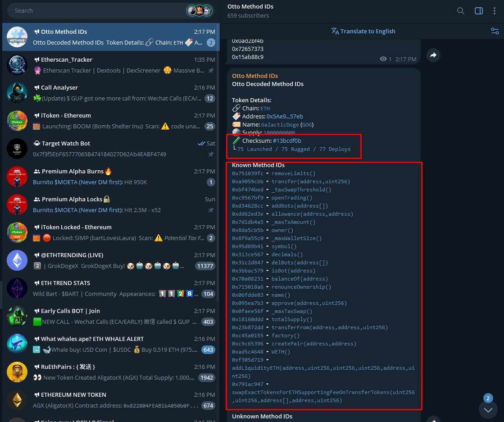Select method ID 0x751039fc removeLimits()
This screenshot has width=504, height=422.
pos(274,173)
